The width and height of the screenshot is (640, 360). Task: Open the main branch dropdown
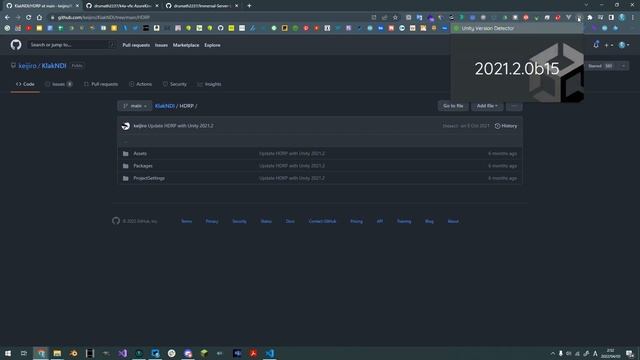tap(135, 106)
